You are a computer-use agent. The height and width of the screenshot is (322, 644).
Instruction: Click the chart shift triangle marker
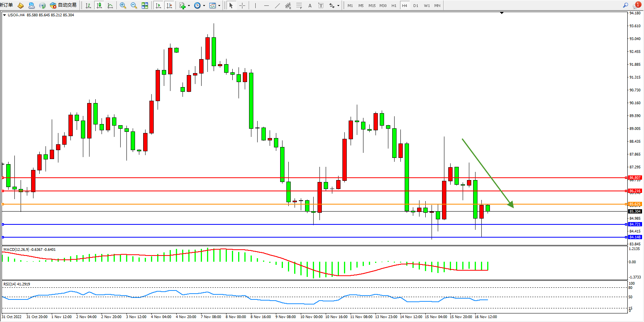click(x=502, y=13)
